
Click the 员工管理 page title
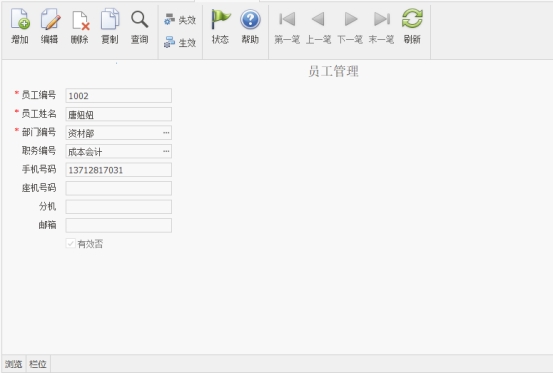pos(333,71)
